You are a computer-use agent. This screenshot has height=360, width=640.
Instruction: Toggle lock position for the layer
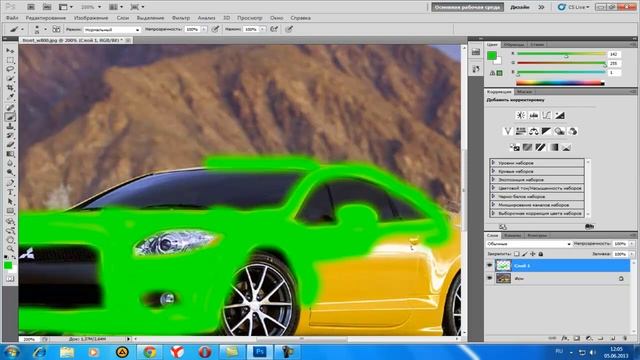(x=533, y=254)
